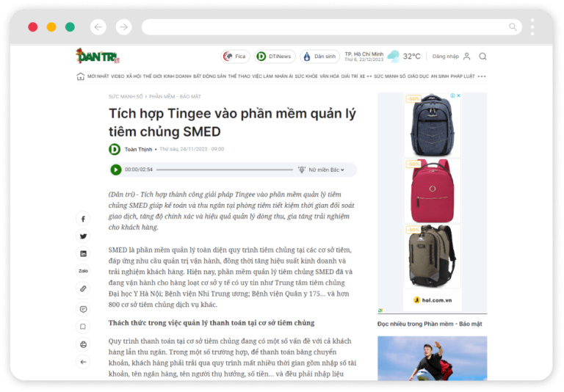Click the back arrow in share sidebar
The width and height of the screenshot is (564, 392).
click(x=83, y=362)
